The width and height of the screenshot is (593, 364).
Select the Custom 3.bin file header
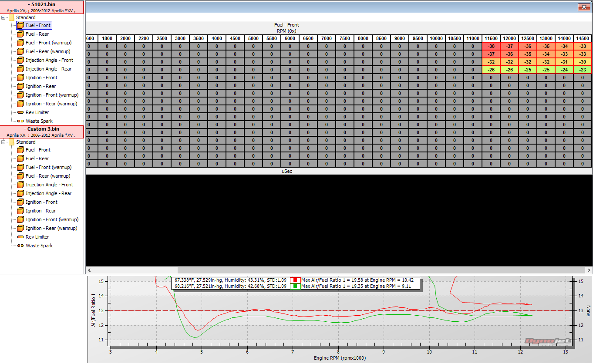click(42, 132)
